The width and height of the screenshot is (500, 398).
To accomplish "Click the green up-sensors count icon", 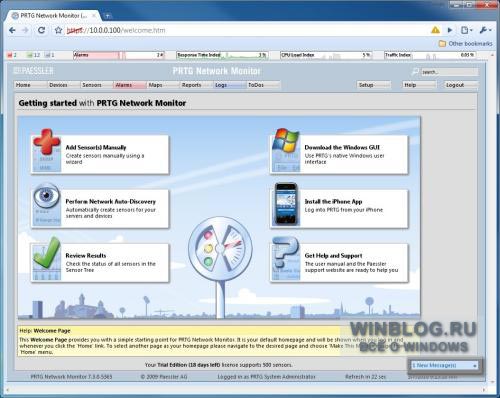I will 33,55.
